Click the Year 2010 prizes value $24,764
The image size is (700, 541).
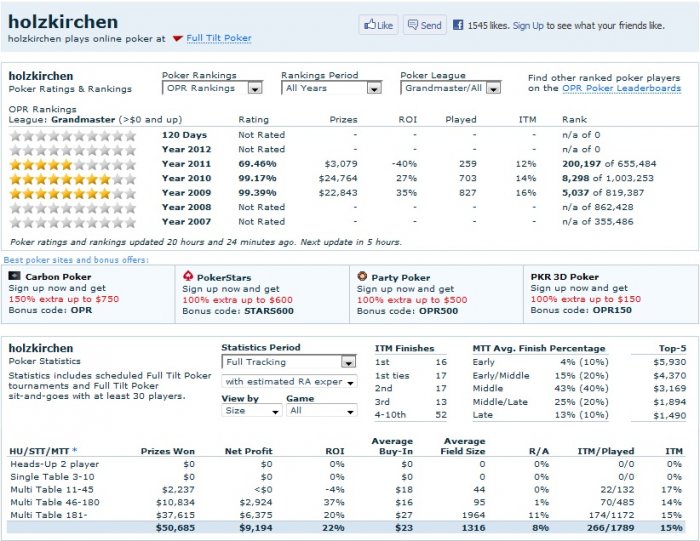coord(338,178)
